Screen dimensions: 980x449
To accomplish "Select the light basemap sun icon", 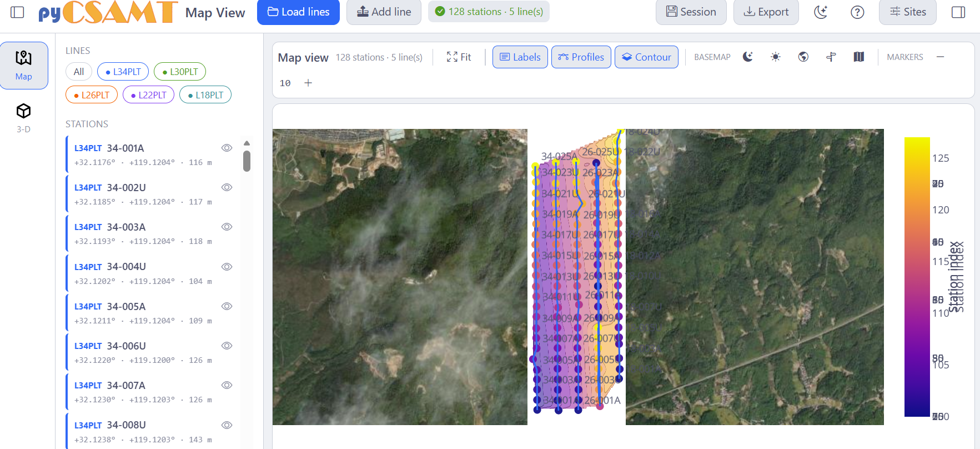I will (x=776, y=57).
